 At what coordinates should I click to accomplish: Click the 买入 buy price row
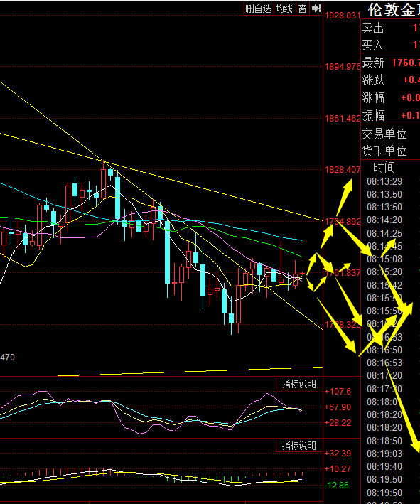pyautogui.click(x=390, y=45)
